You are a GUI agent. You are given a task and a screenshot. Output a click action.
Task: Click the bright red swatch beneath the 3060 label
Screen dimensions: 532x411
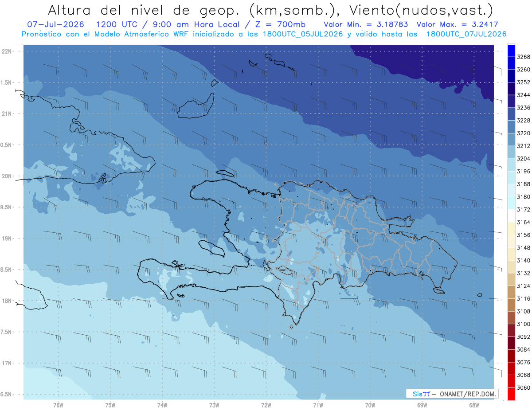511,394
